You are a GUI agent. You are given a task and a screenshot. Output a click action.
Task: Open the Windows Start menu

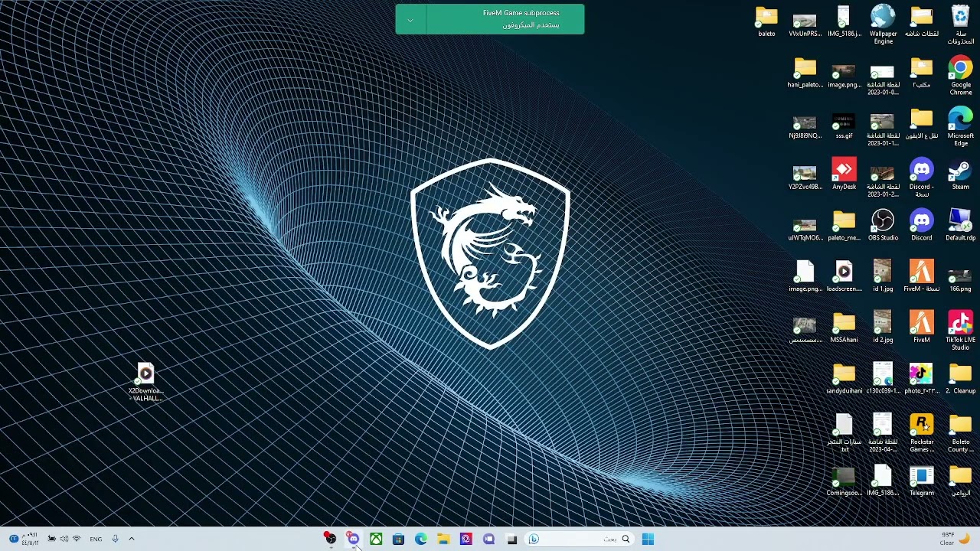point(648,539)
